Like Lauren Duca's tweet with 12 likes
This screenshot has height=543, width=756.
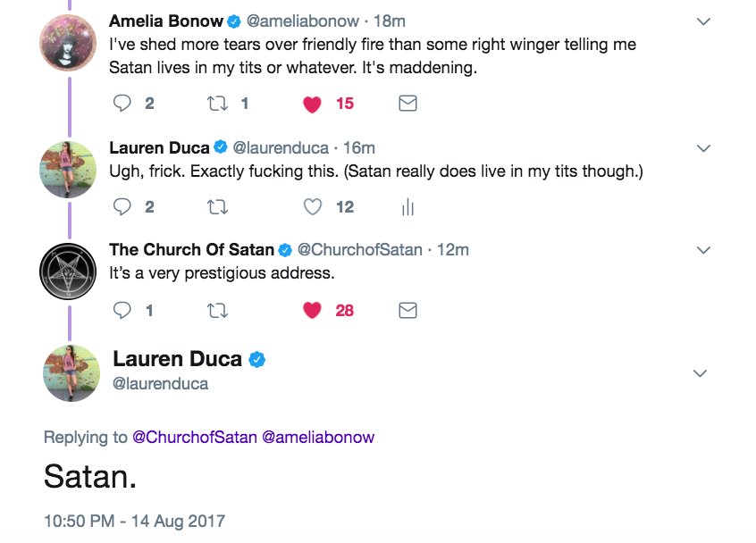[x=312, y=207]
